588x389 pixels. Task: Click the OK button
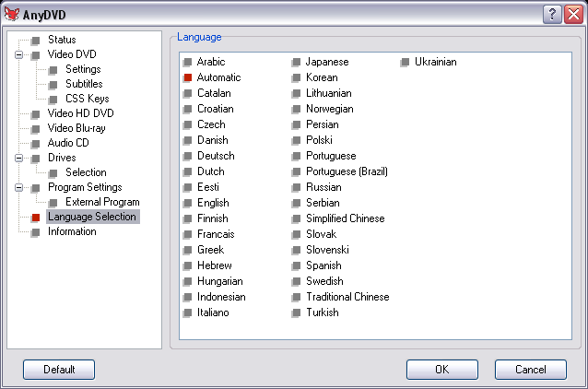click(x=442, y=370)
